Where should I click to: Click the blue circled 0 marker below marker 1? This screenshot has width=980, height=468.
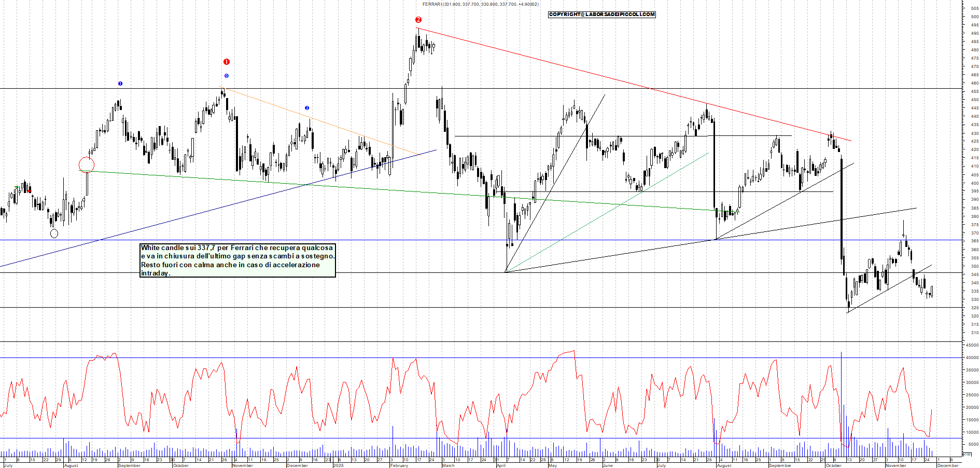pos(226,75)
